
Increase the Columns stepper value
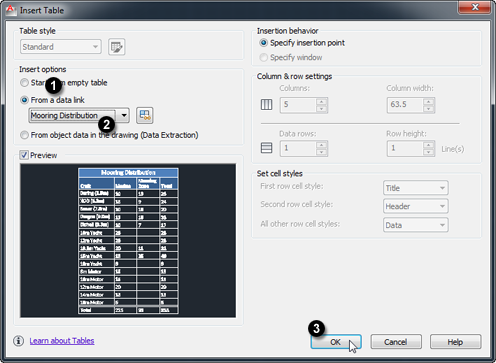321,101
